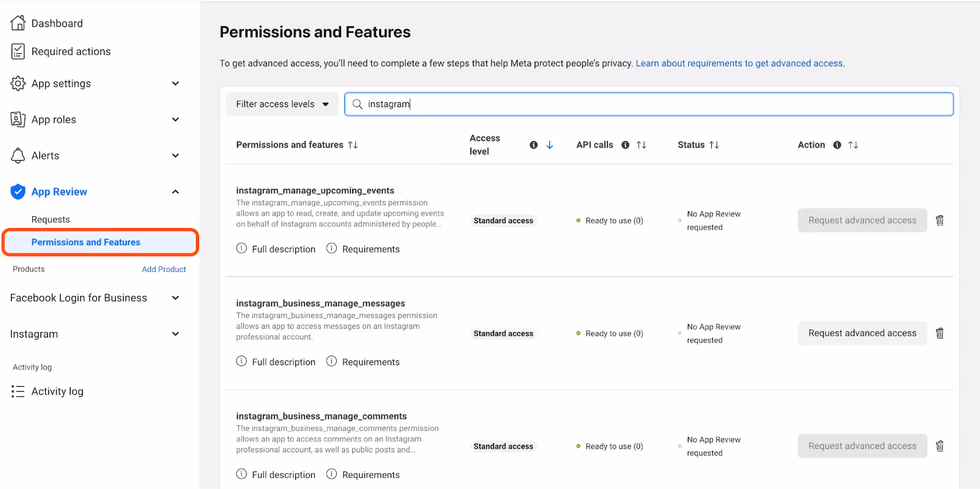The width and height of the screenshot is (980, 489).
Task: Expand Facebook Login for Business menu
Action: pos(175,298)
